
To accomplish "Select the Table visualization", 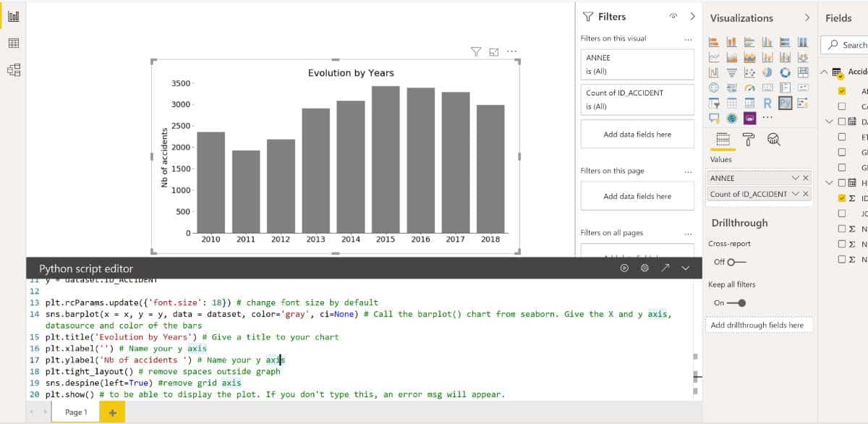I will tap(732, 103).
